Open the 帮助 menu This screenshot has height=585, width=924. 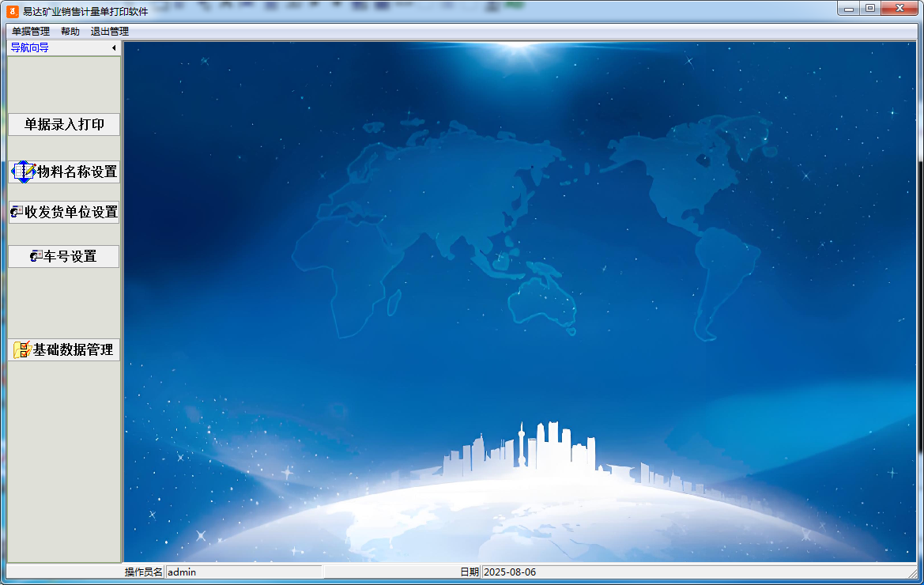[70, 32]
